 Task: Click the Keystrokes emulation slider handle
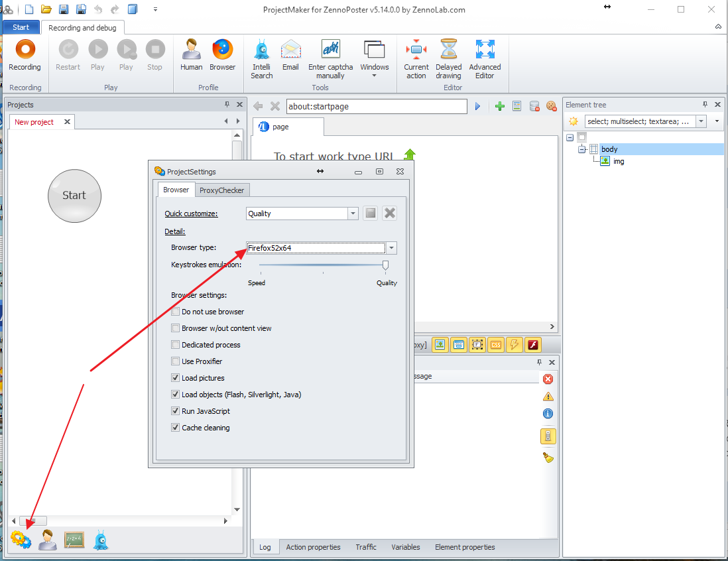coord(385,265)
